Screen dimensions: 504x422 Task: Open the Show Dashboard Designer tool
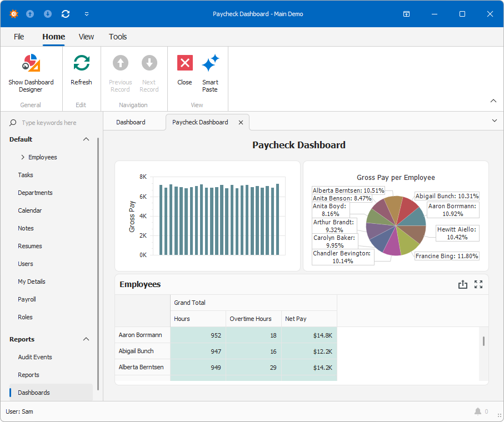click(31, 73)
